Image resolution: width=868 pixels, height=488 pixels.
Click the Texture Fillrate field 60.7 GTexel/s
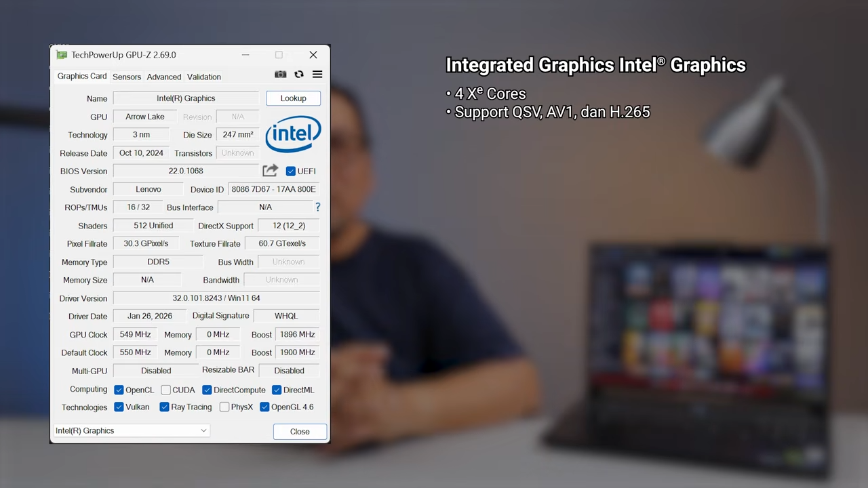(x=282, y=243)
